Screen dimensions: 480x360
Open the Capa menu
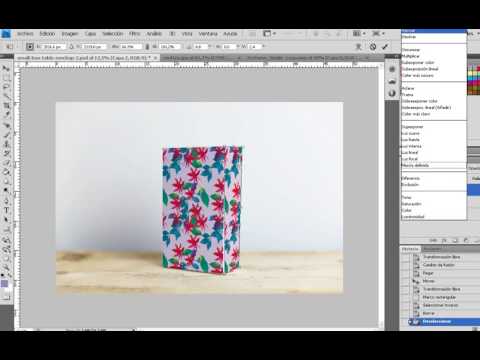tap(90, 34)
